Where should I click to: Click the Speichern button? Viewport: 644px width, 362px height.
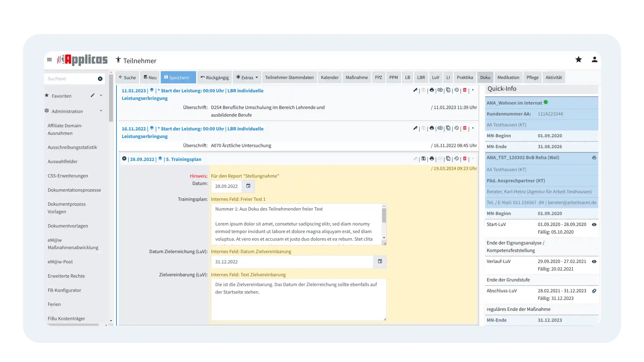(178, 78)
